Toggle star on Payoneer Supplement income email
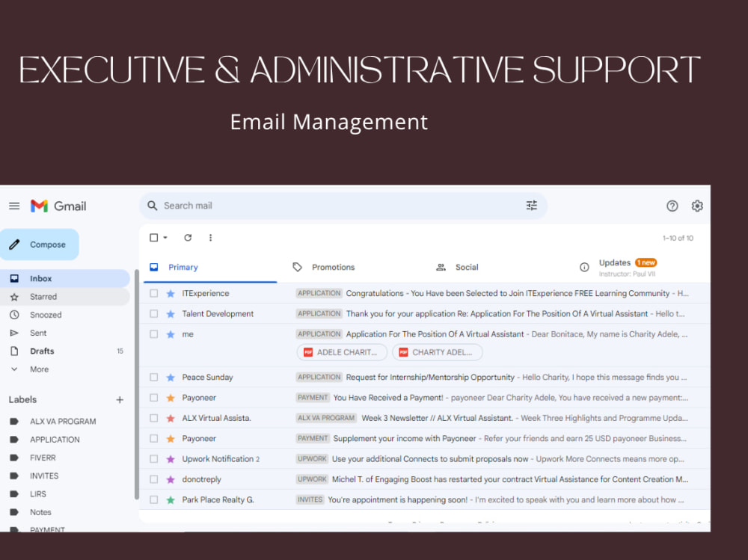The height and width of the screenshot is (560, 748). pos(171,438)
